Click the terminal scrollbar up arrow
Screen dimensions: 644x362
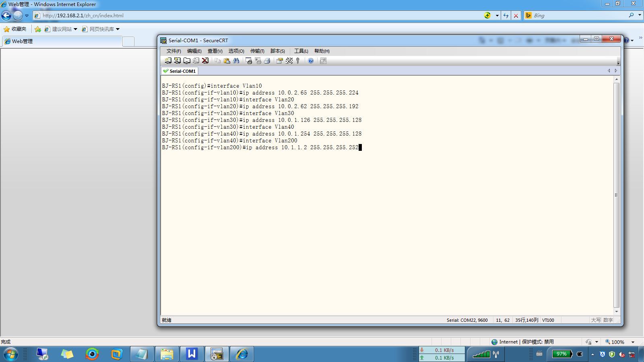pyautogui.click(x=616, y=79)
